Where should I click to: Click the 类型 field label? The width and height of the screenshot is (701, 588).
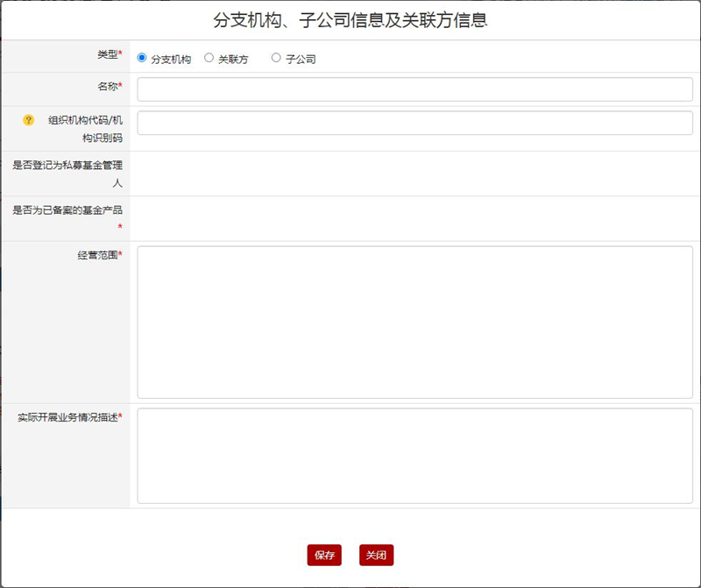pyautogui.click(x=107, y=54)
